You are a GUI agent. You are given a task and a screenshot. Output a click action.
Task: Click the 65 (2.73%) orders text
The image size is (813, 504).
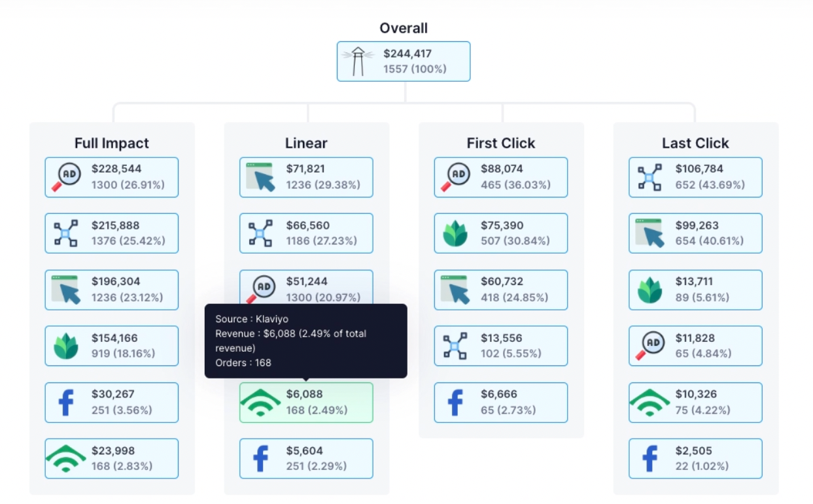click(x=508, y=410)
